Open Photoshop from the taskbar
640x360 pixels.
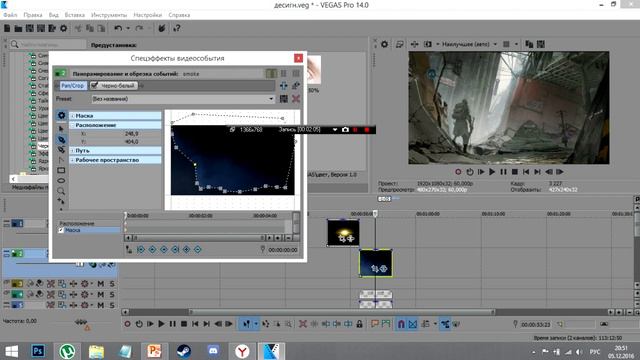(38, 351)
